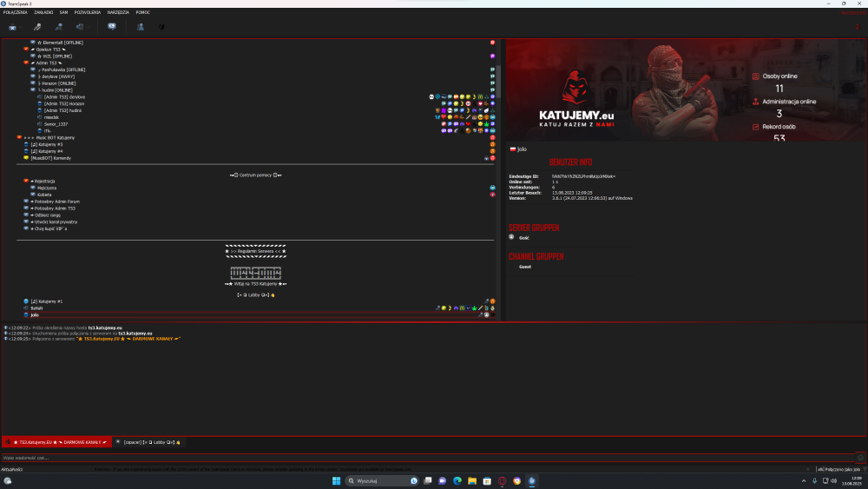Open the subscribe channels eye-bubble toolbar icon
Viewport: 868px width, 489px height.
[x=112, y=27]
